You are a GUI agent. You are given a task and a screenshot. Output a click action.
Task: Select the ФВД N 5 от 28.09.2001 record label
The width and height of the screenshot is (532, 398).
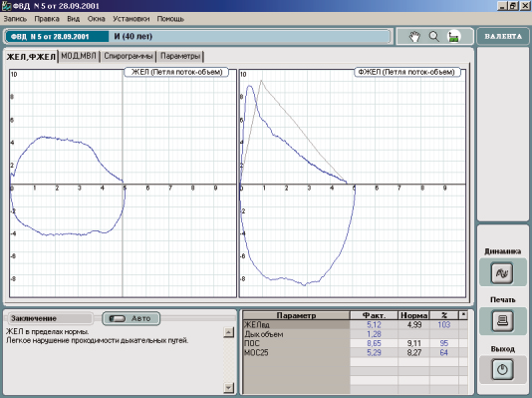coord(58,36)
